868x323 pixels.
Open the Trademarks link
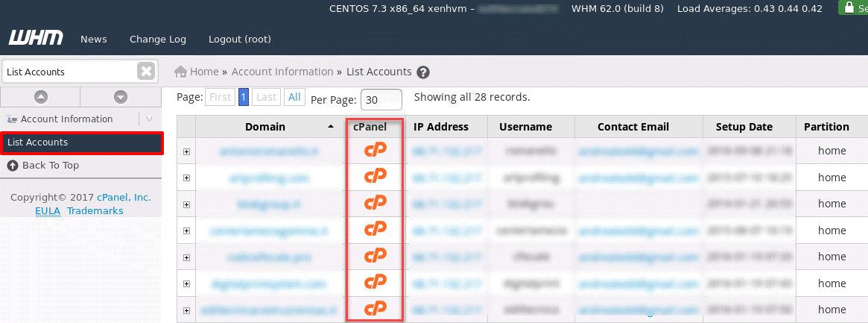pyautogui.click(x=95, y=211)
